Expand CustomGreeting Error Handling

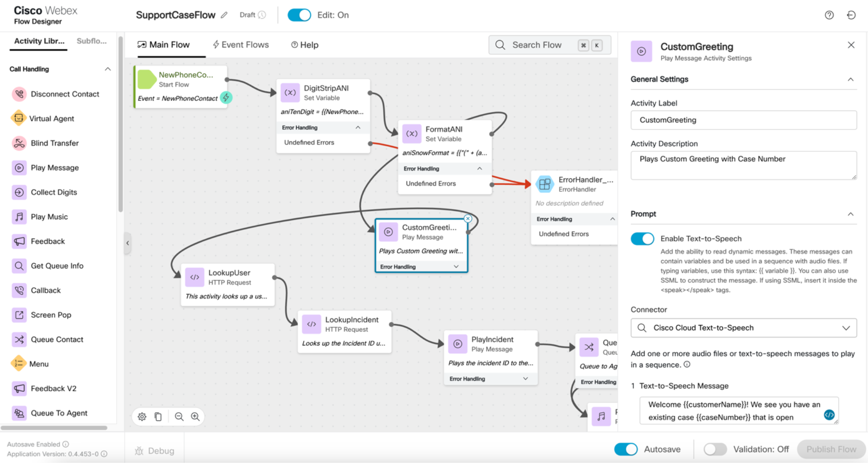(456, 266)
